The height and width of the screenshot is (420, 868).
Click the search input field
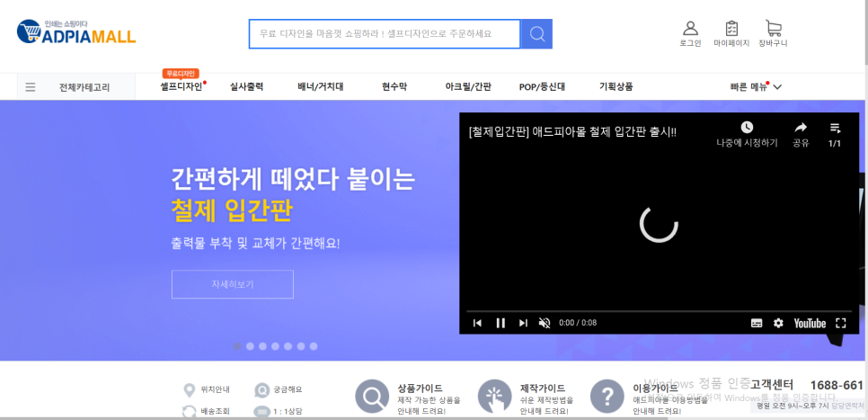click(x=385, y=34)
